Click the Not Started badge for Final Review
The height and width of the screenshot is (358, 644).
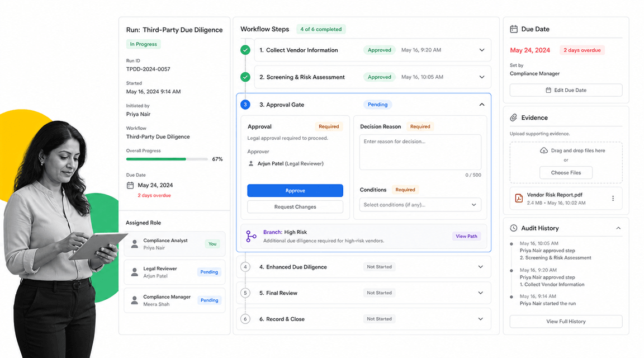379,293
